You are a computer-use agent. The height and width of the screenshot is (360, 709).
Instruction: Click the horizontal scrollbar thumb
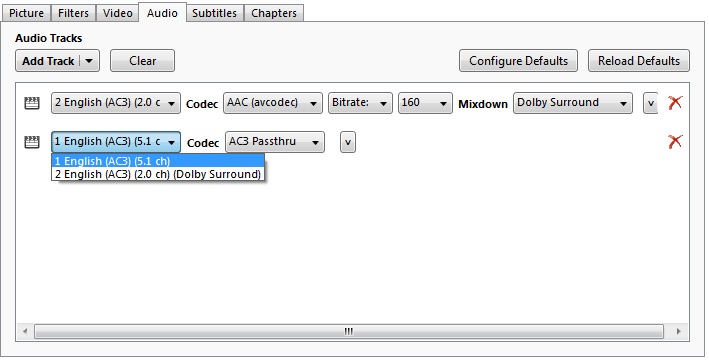pos(349,331)
